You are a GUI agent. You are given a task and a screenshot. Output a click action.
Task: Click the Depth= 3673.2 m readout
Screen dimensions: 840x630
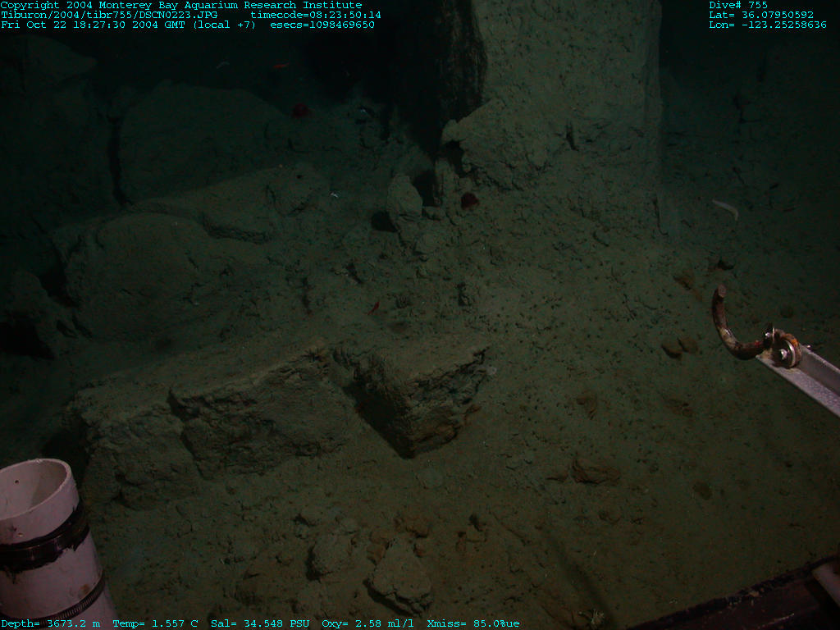(x=51, y=624)
